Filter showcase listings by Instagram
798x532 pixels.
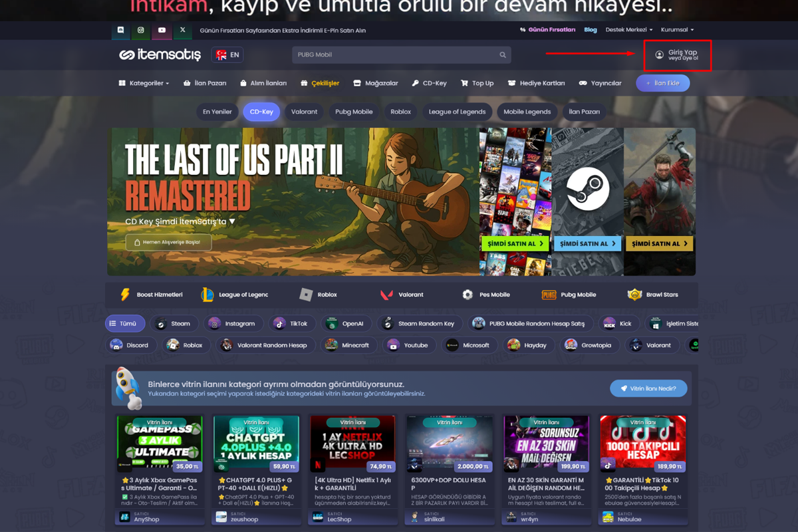[233, 324]
